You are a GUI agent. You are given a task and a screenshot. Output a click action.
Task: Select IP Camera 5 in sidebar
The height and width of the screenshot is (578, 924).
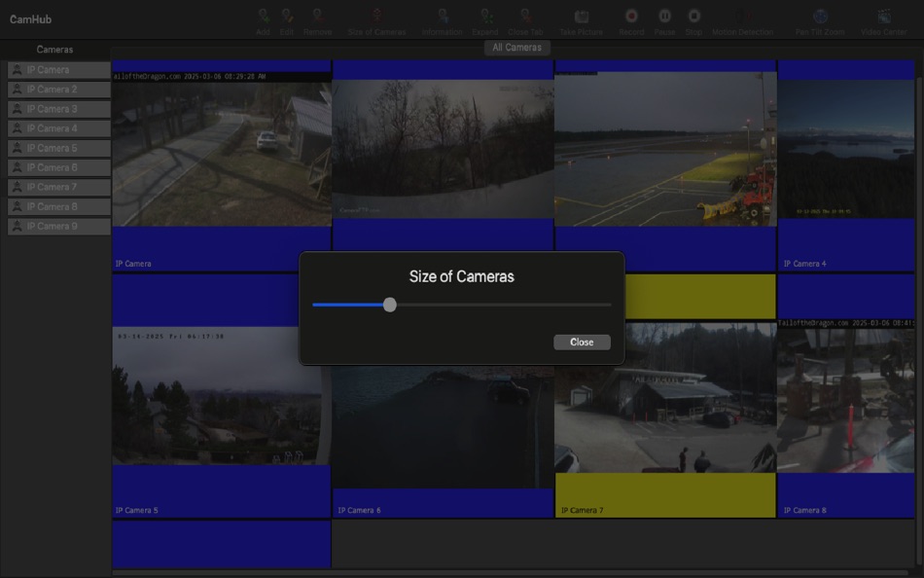coord(59,148)
